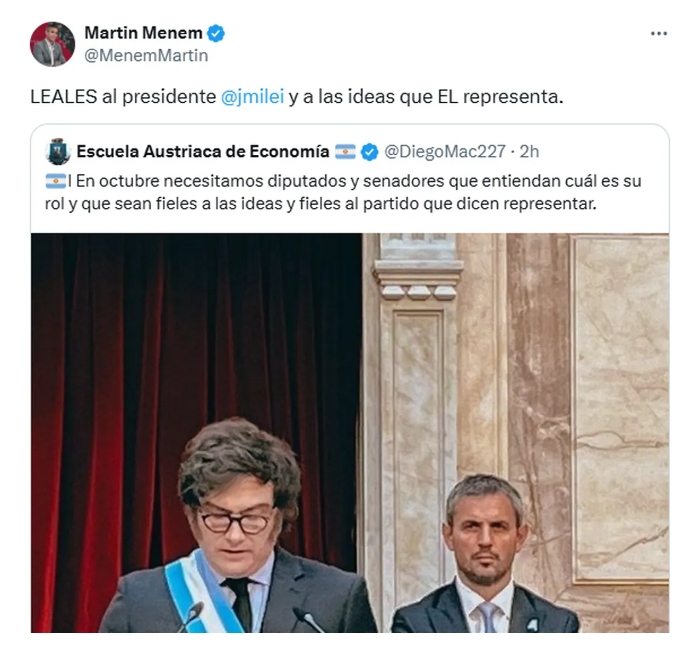
Task: Open Escuela Austriaca de Economía's small avatar
Action: pyautogui.click(x=58, y=152)
